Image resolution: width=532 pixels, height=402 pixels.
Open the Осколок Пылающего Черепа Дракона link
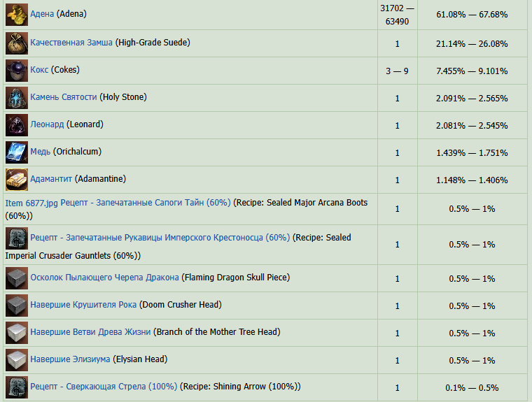point(104,278)
